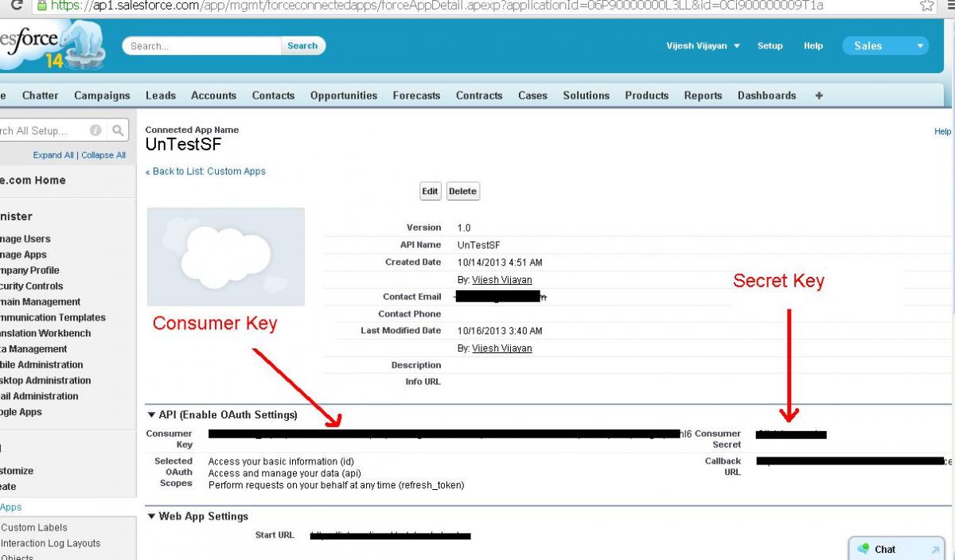Image resolution: width=955 pixels, height=560 pixels.
Task: Click the Version value 1.0
Action: (464, 227)
